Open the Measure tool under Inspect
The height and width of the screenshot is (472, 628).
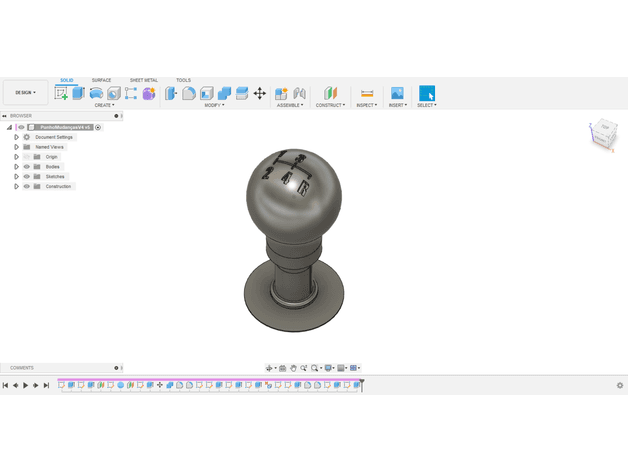(367, 93)
